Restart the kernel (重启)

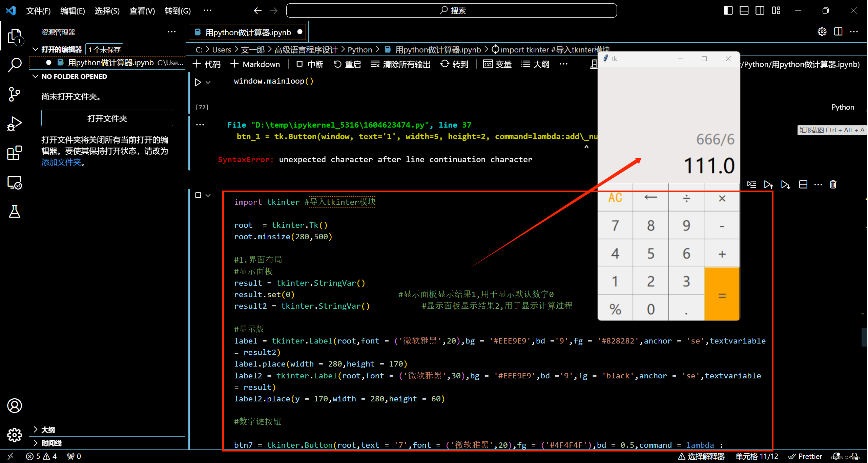[347, 64]
